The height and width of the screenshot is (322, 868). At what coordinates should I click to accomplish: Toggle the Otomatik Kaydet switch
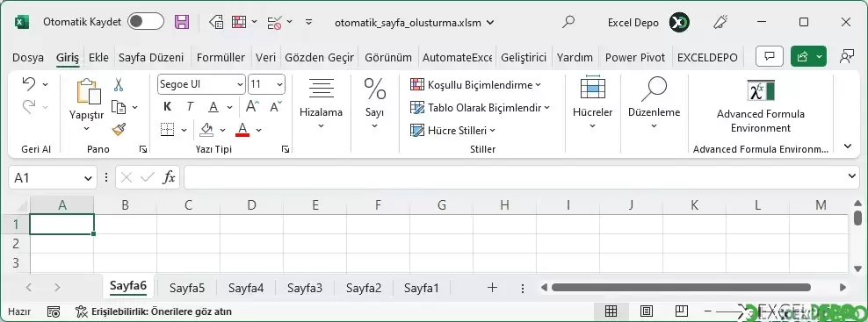coord(146,22)
